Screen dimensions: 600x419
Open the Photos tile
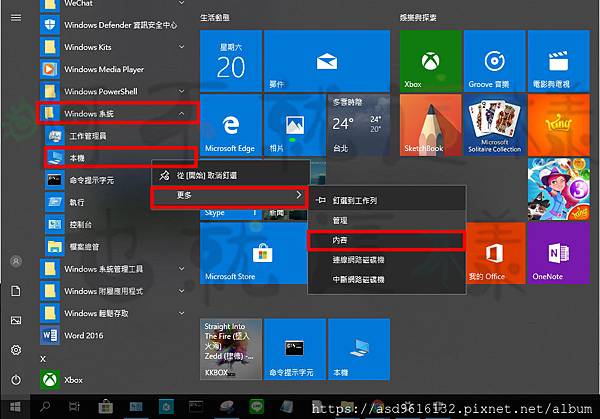pyautogui.click(x=295, y=125)
